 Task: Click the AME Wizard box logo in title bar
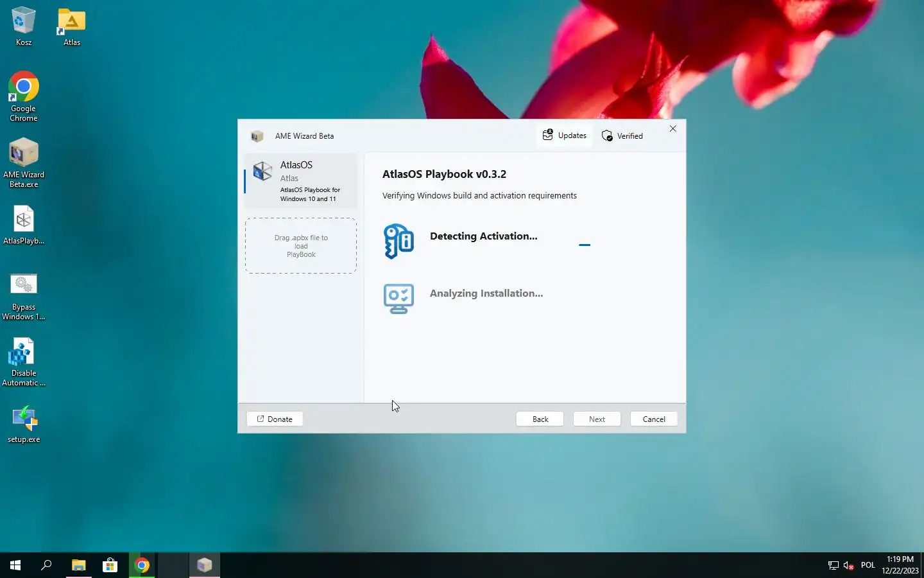(257, 136)
